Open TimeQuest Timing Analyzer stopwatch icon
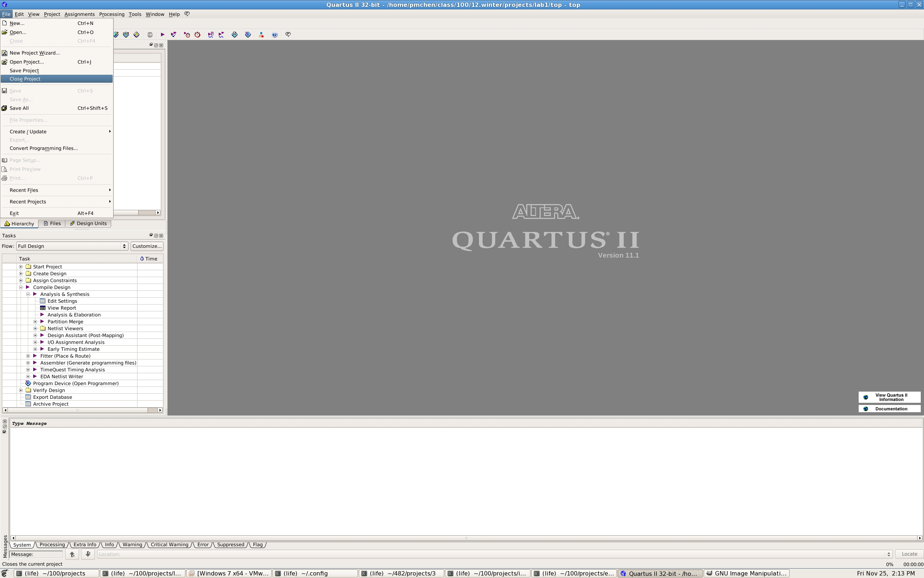Image resolution: width=924 pixels, height=578 pixels. coord(197,34)
